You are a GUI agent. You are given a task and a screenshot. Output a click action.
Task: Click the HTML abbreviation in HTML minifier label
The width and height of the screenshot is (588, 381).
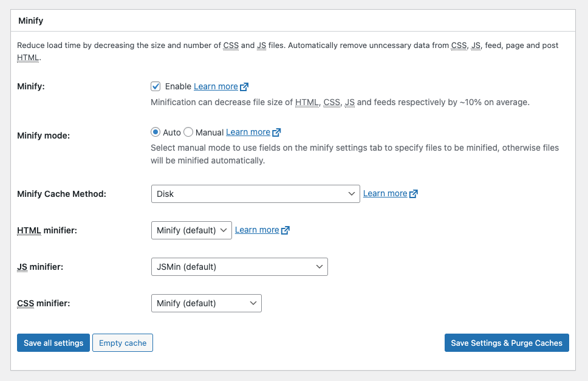click(29, 230)
